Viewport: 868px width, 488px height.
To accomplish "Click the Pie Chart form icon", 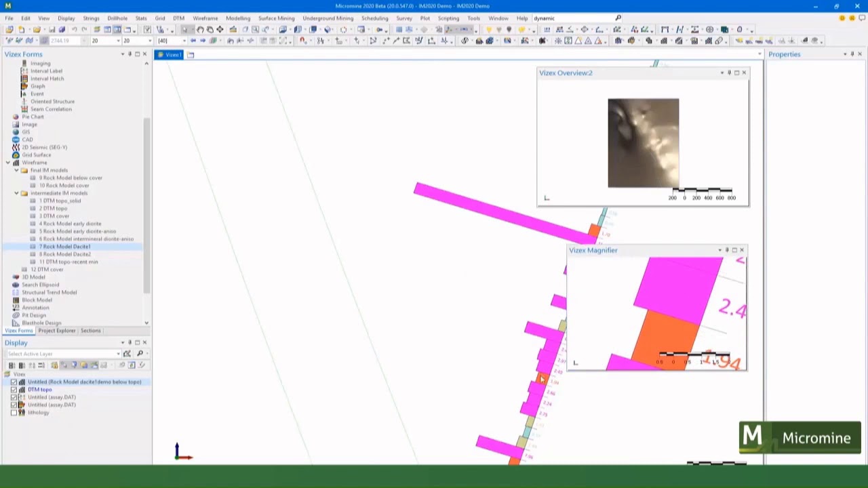I will [16, 117].
